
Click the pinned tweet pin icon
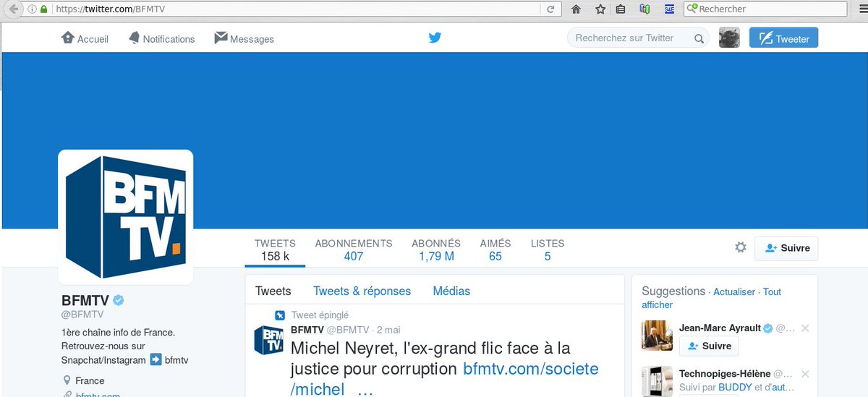pyautogui.click(x=280, y=315)
